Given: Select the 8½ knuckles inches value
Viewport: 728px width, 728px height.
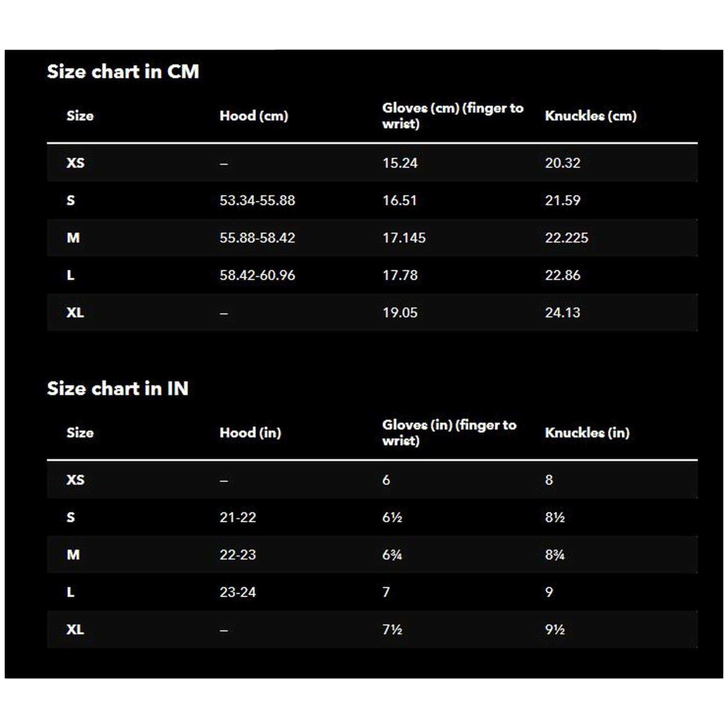Looking at the screenshot, I should [555, 517].
